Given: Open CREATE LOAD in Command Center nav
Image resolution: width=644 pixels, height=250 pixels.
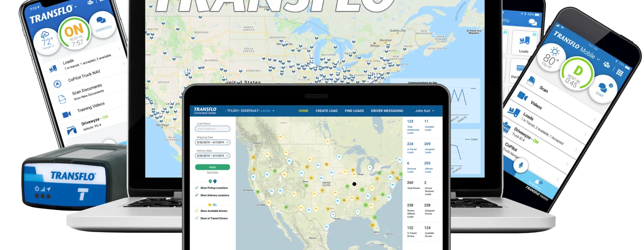Looking at the screenshot, I should point(327,111).
